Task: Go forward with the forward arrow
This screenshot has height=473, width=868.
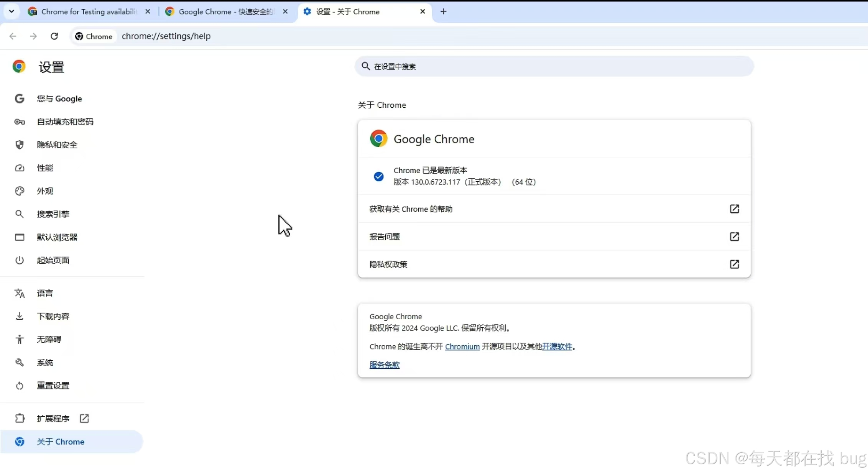Action: pyautogui.click(x=33, y=36)
